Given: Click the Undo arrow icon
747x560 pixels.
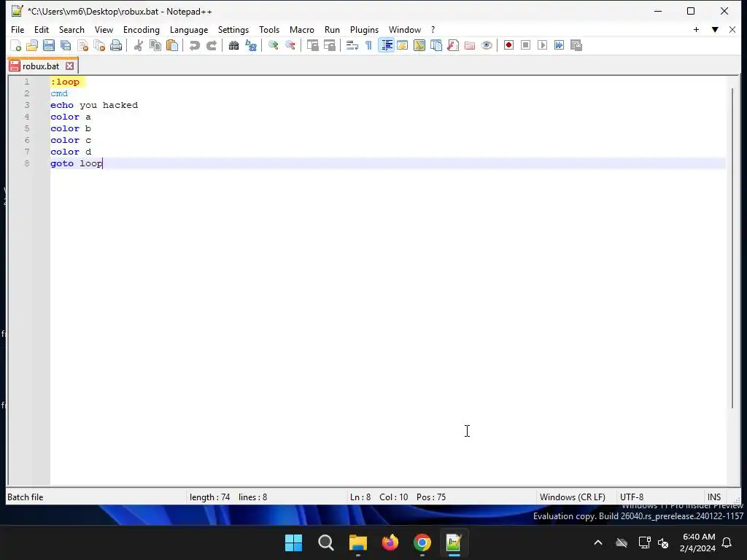Looking at the screenshot, I should pos(194,45).
